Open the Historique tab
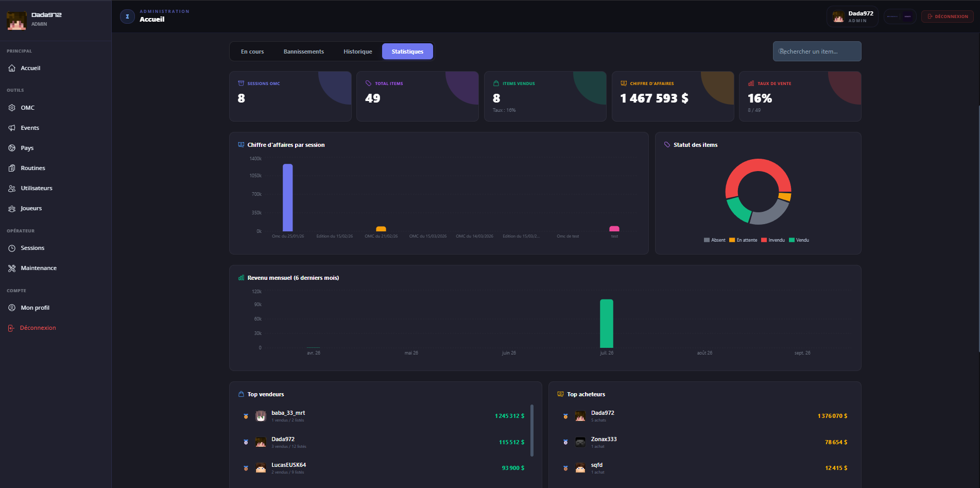The image size is (980, 488). 358,52
